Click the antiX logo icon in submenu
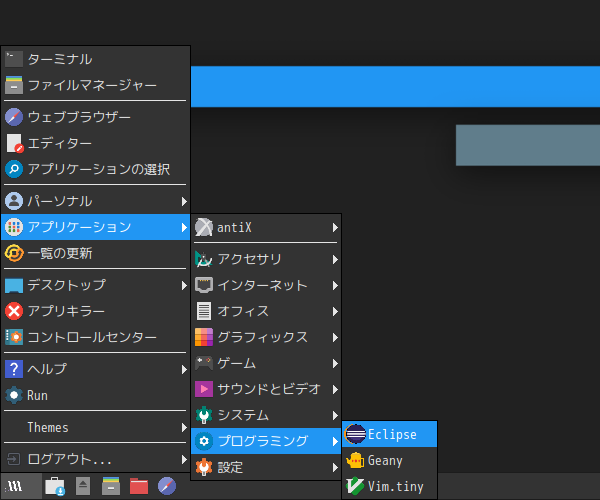This screenshot has width=600, height=500. pos(204,227)
